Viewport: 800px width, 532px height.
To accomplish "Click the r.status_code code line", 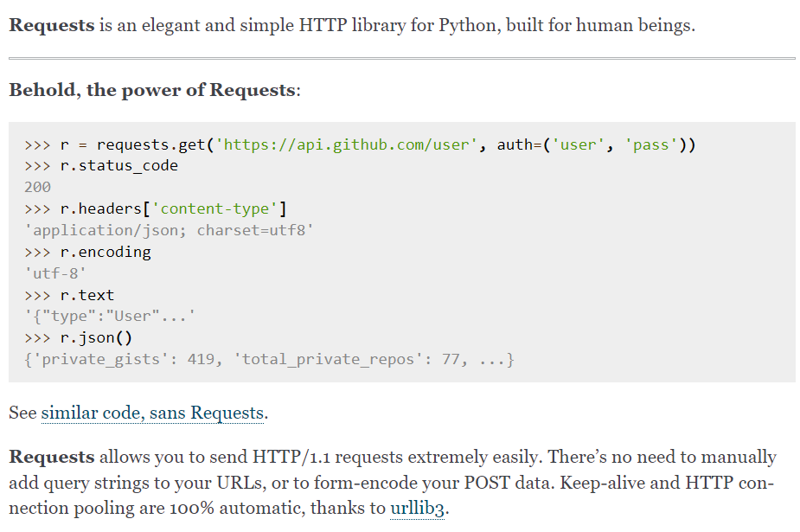I will coord(101,166).
